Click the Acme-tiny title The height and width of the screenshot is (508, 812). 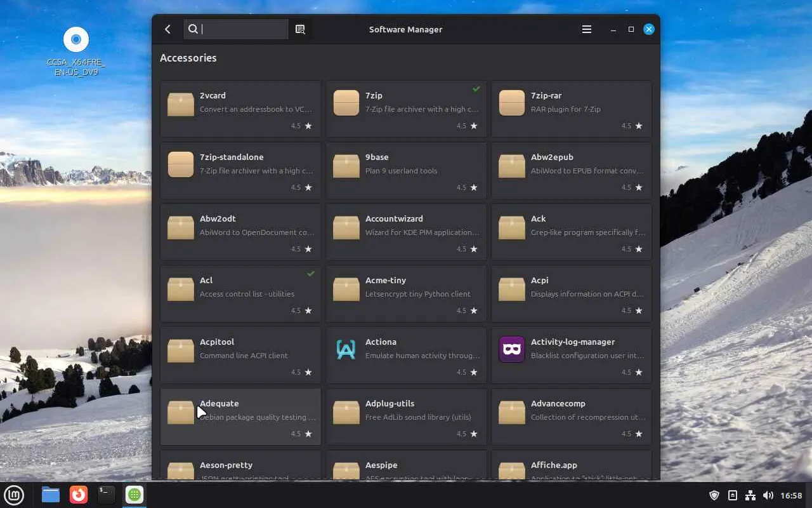pos(386,280)
